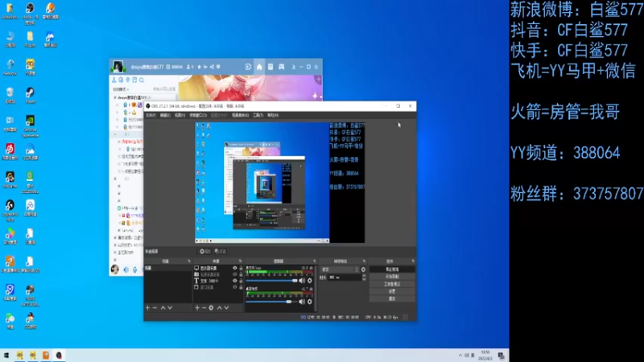Open the Tools menu in OBS
This screenshot has height=362, width=644.
coord(258,115)
